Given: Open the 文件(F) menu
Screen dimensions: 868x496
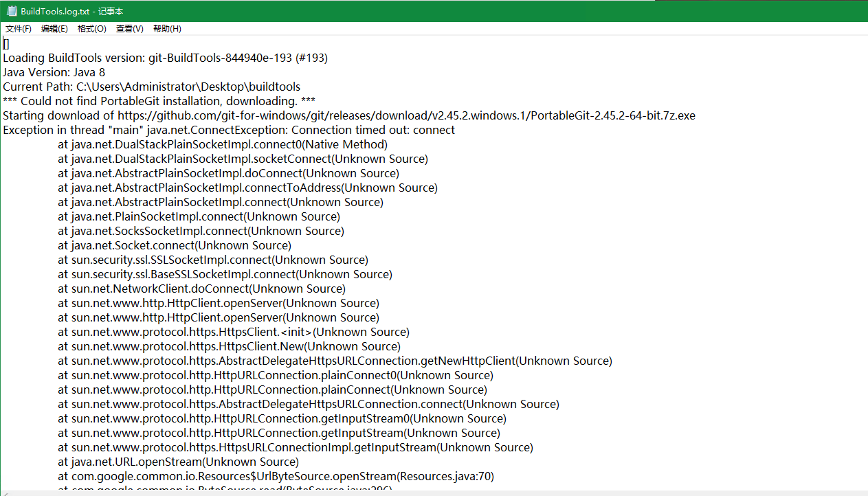Looking at the screenshot, I should (x=19, y=29).
